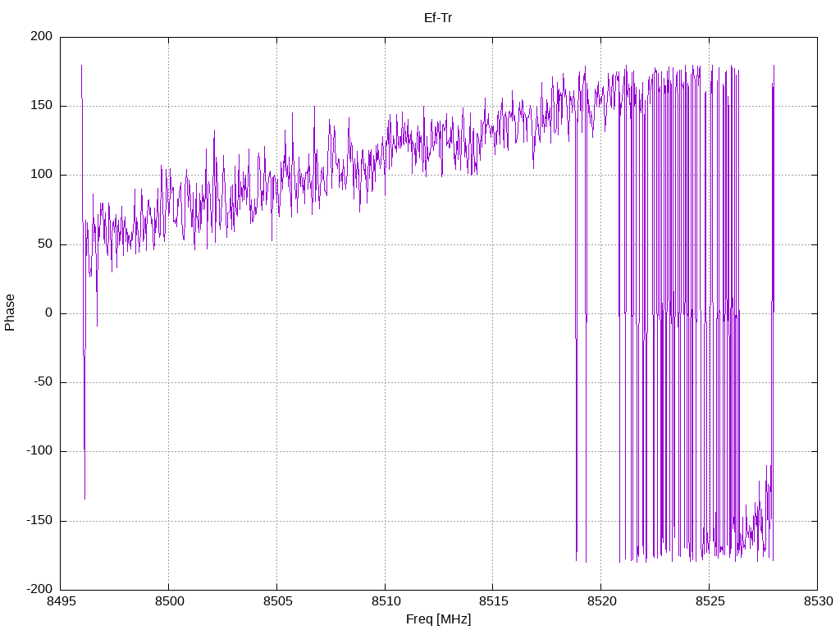Click x-axis tick label 8505
Image resolution: width=840 pixels, height=630 pixels.
click(x=277, y=601)
